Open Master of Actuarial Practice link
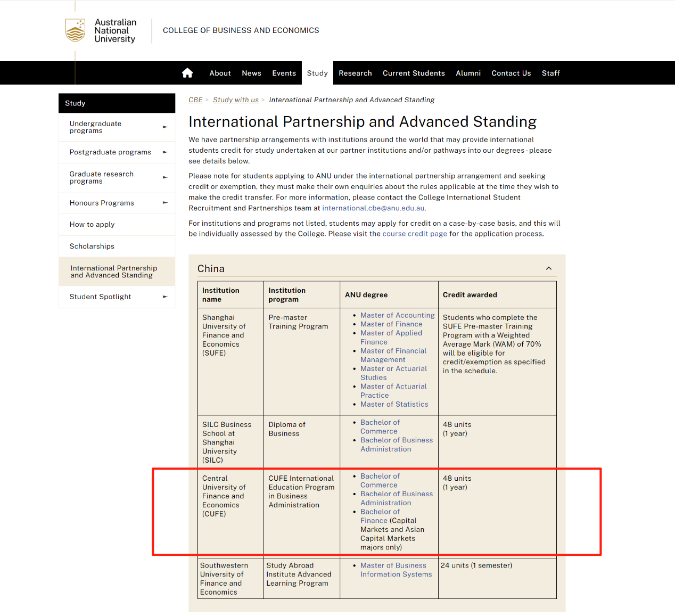 [393, 391]
